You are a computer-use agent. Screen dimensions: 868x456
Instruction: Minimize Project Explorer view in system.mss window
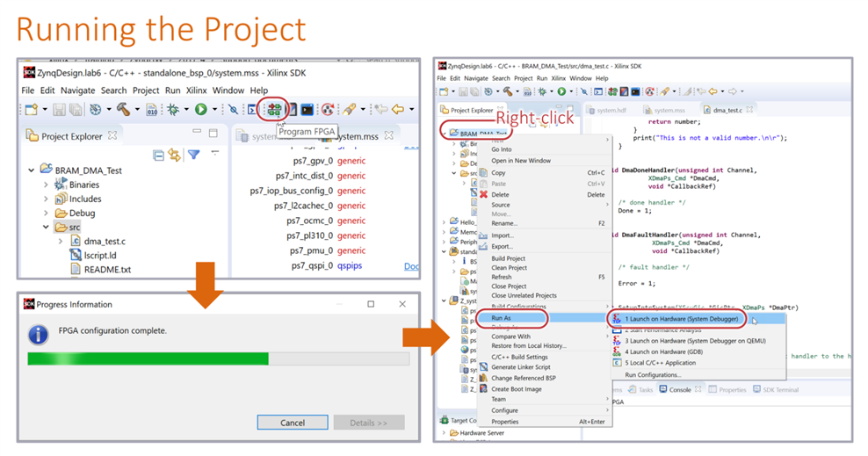coord(197,132)
